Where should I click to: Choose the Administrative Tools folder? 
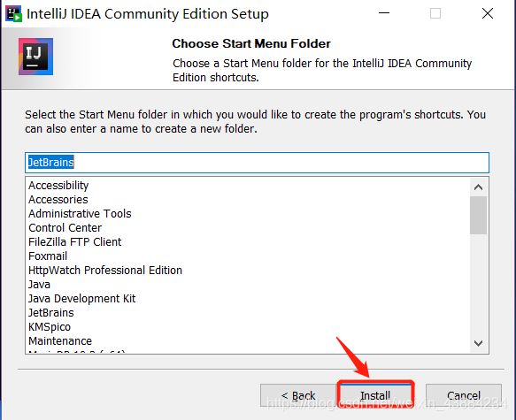click(x=80, y=214)
